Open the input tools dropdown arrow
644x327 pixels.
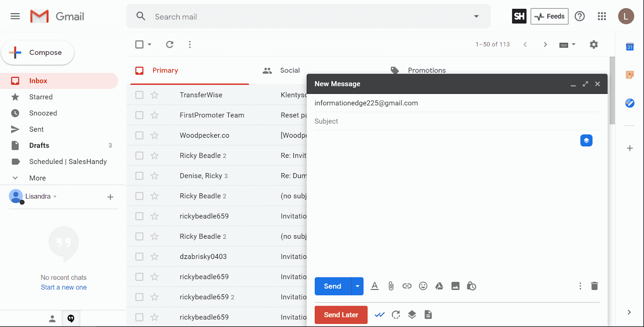click(x=574, y=44)
